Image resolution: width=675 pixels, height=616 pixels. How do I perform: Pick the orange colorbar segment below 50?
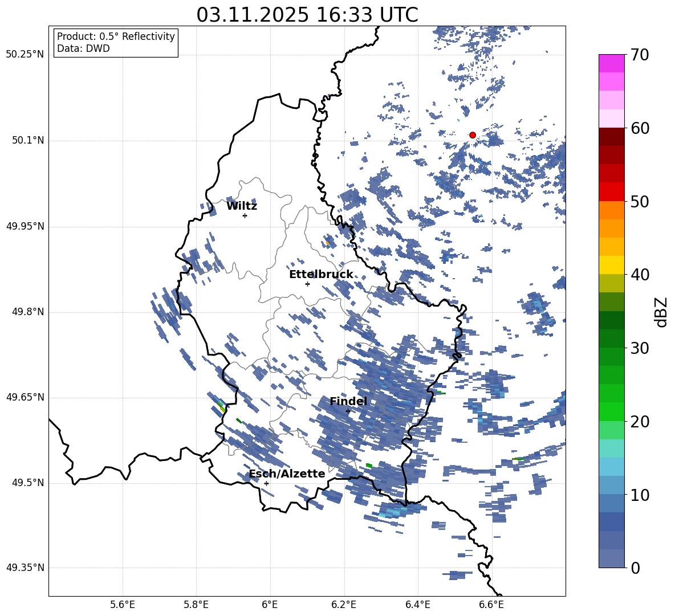tap(611, 210)
